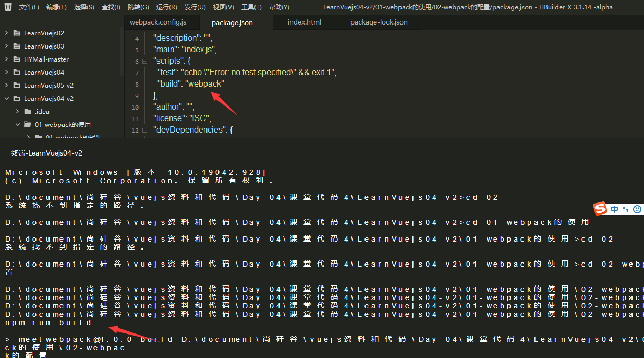Select the HYMall-master project label

pyautogui.click(x=46, y=59)
